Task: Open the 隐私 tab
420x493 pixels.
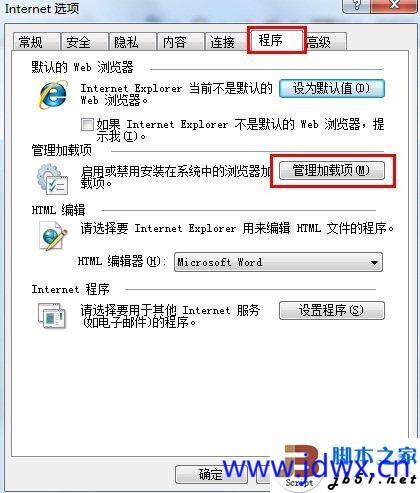Action: click(x=133, y=42)
